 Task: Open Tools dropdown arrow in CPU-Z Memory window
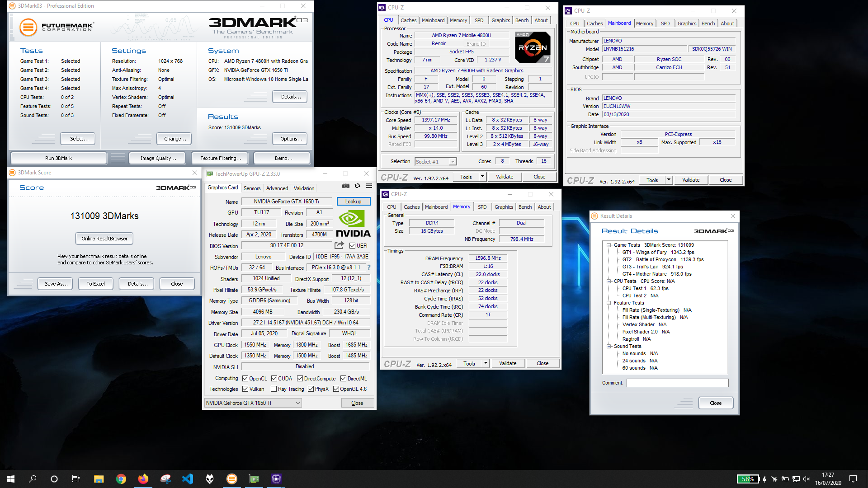click(486, 363)
